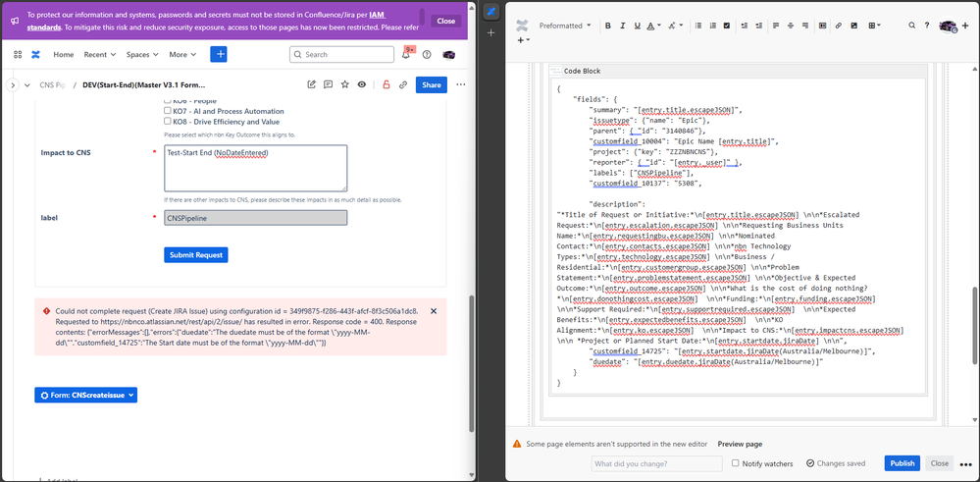Insert a bullet list
The height and width of the screenshot is (482, 980).
[697, 26]
